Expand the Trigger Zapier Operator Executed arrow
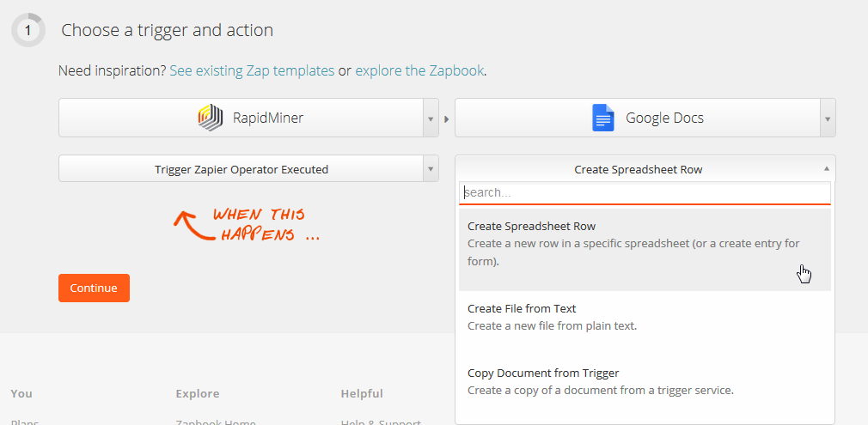The height and width of the screenshot is (425, 868). pyautogui.click(x=431, y=169)
